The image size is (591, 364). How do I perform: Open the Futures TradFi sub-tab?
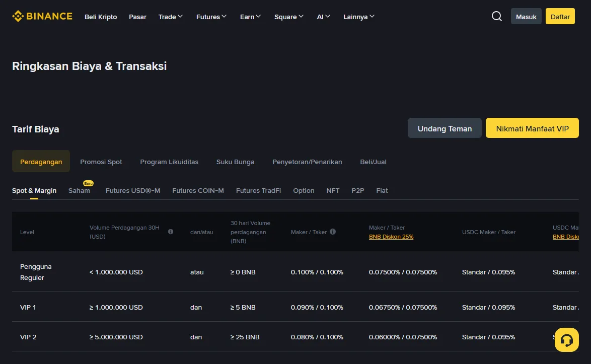click(x=259, y=191)
